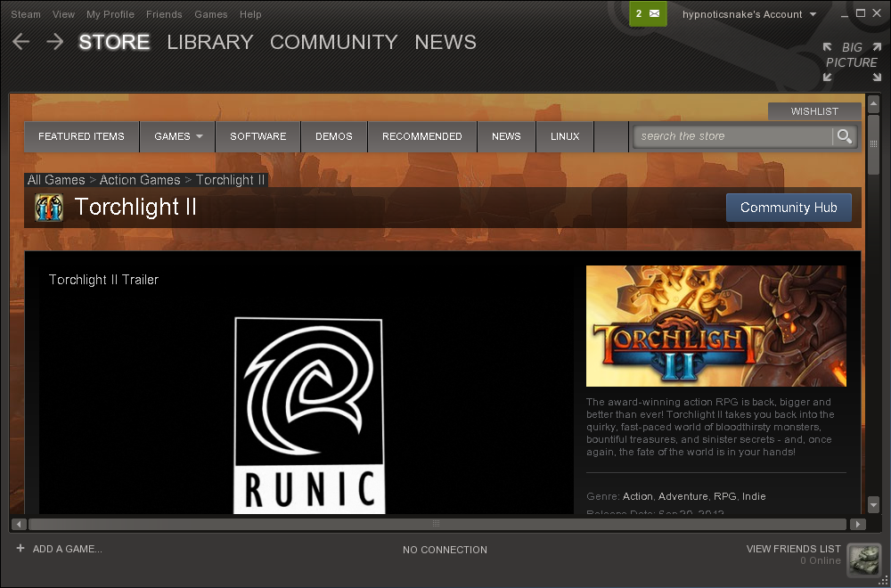Click the vertical scrollbar down arrow
This screenshot has height=588, width=891.
(x=874, y=504)
